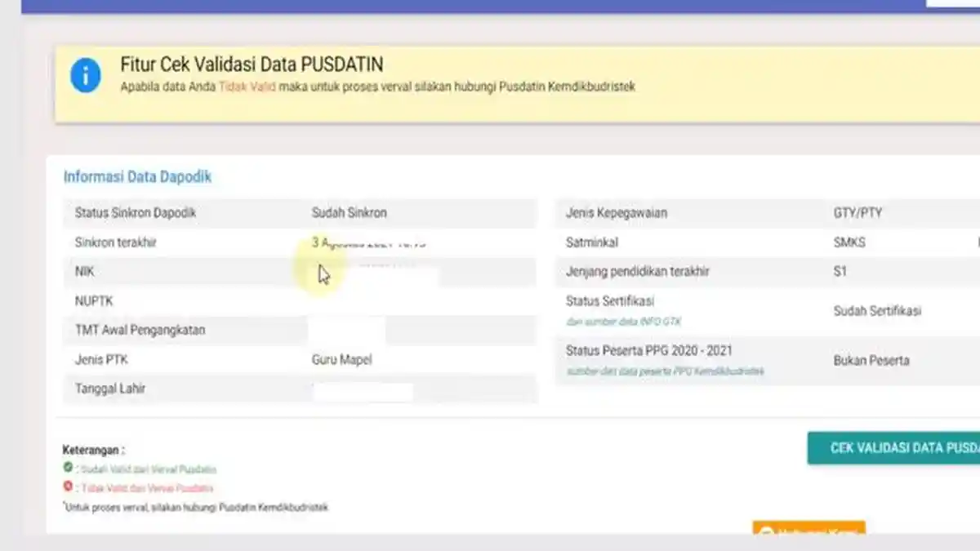Click the "Untuk proses verval" footnote in Keterangan
Screen dimensions: 980x551
tap(196, 507)
